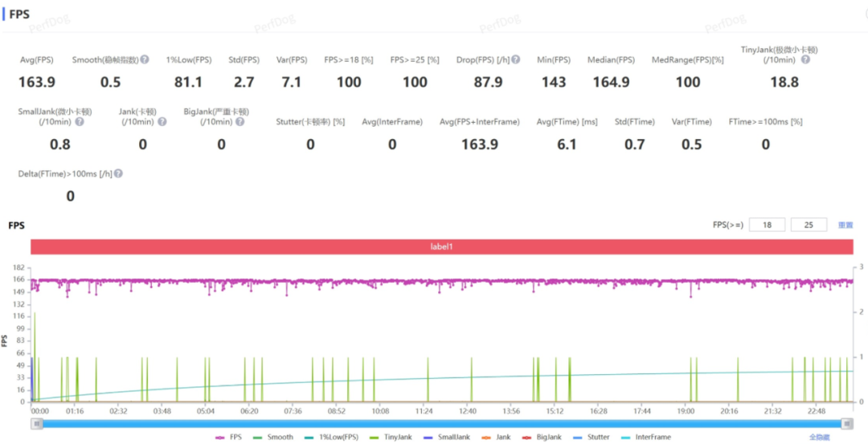
Task: Click left handle of time range slider
Action: coord(36,423)
